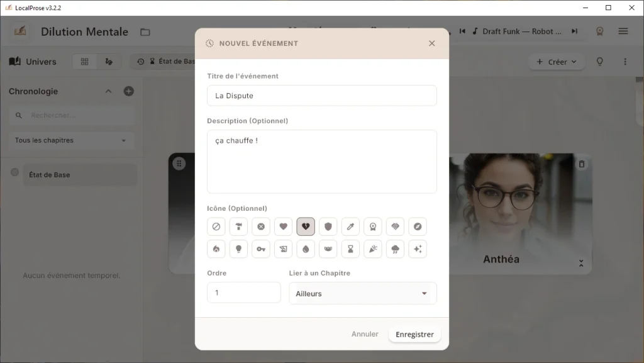Click the Enregistrer button

click(x=414, y=334)
